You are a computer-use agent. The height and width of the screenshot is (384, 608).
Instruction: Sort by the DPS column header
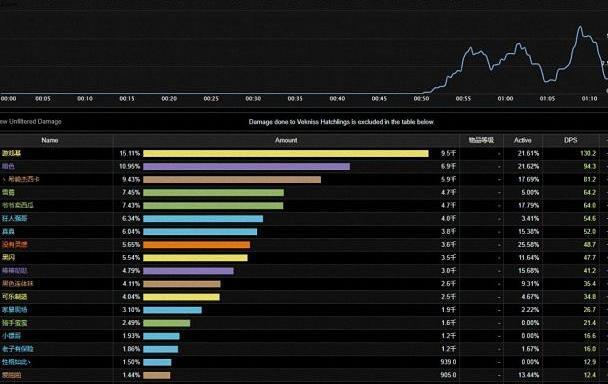point(570,140)
